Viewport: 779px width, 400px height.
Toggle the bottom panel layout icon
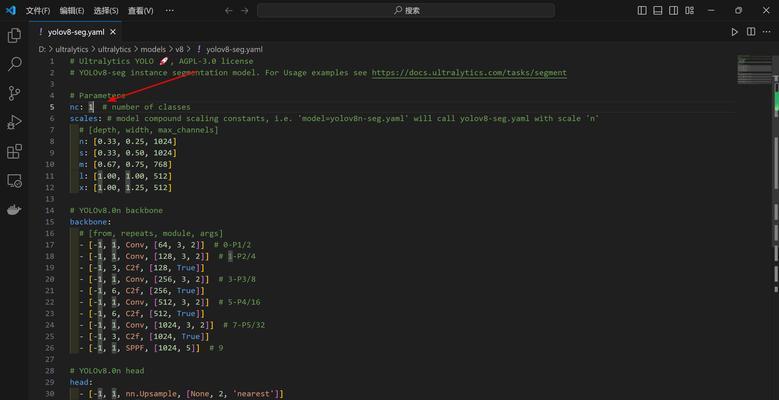tap(658, 10)
